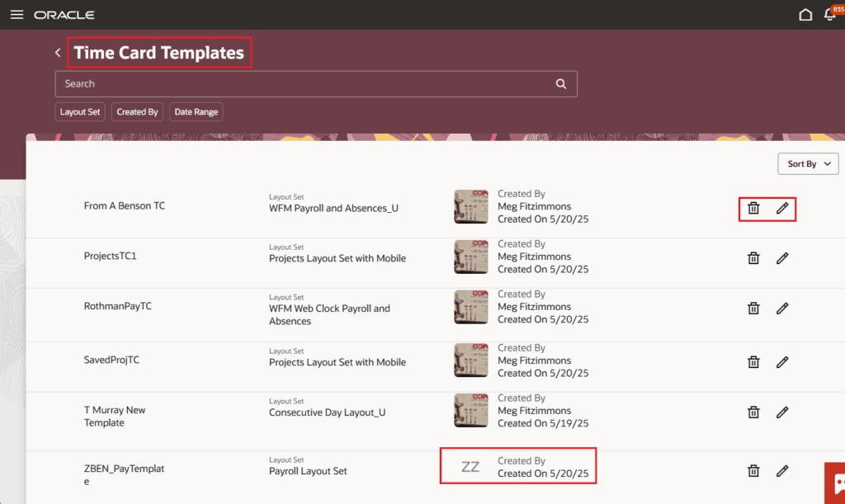This screenshot has height=504, width=845.
Task: Edit the RothmanPayTC template
Action: (x=782, y=309)
